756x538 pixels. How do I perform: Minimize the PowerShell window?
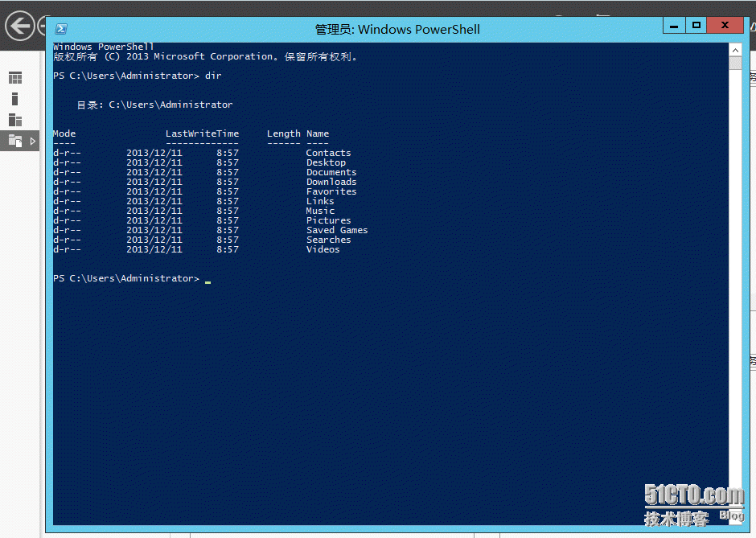pos(674,26)
